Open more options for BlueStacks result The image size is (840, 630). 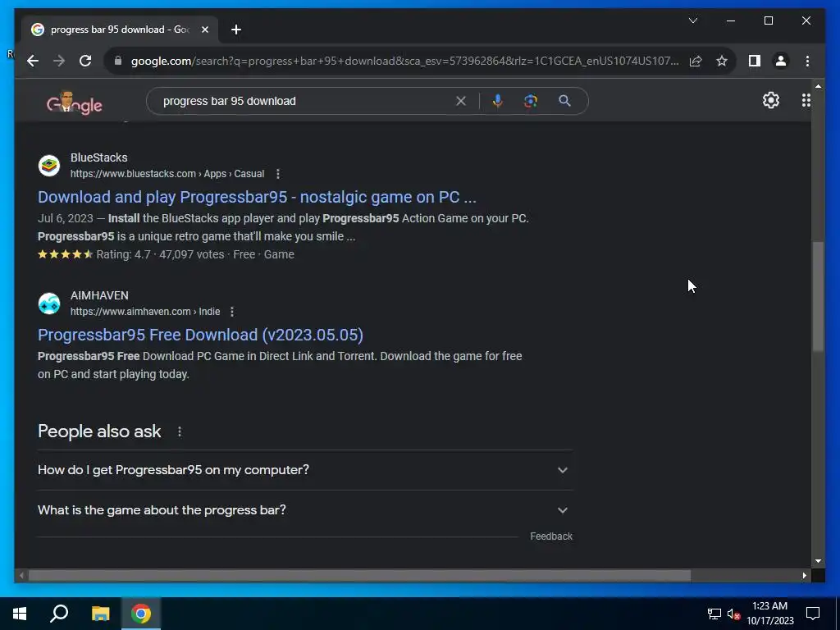pos(277,174)
